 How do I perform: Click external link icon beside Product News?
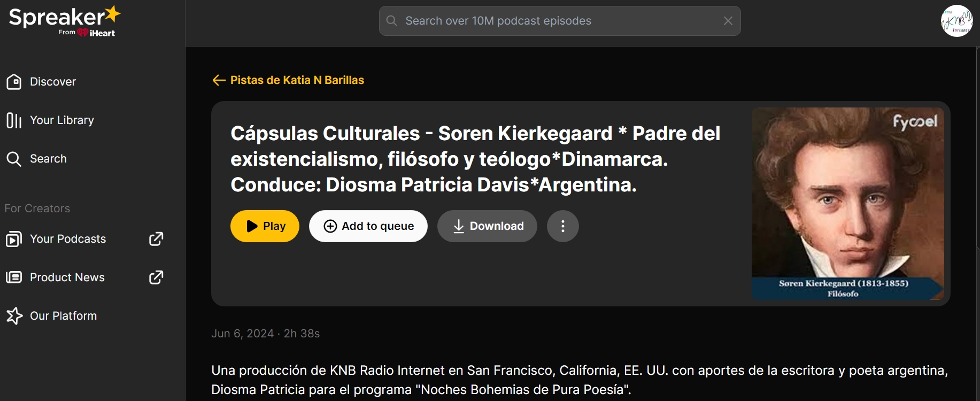[156, 277]
